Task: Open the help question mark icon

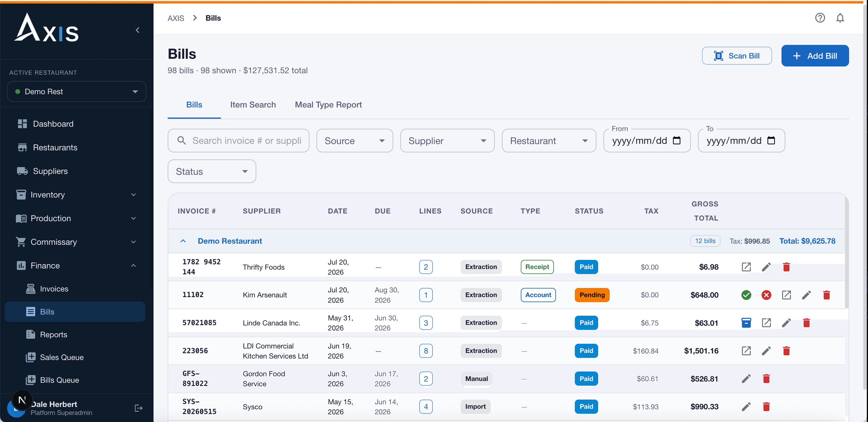Action: point(820,18)
